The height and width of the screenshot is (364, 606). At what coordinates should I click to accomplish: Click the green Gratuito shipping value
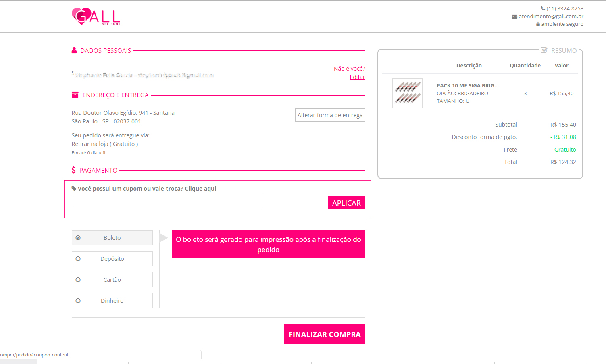565,150
